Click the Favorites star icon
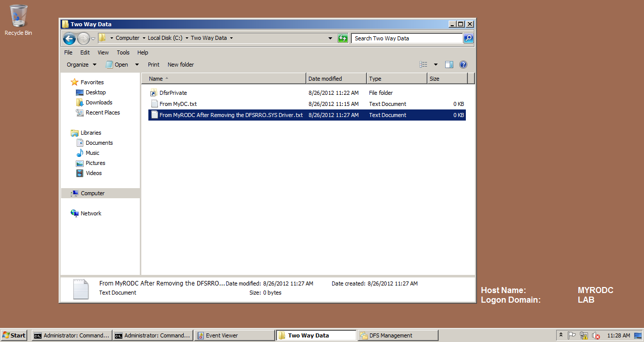This screenshot has height=342, width=644. coord(75,82)
